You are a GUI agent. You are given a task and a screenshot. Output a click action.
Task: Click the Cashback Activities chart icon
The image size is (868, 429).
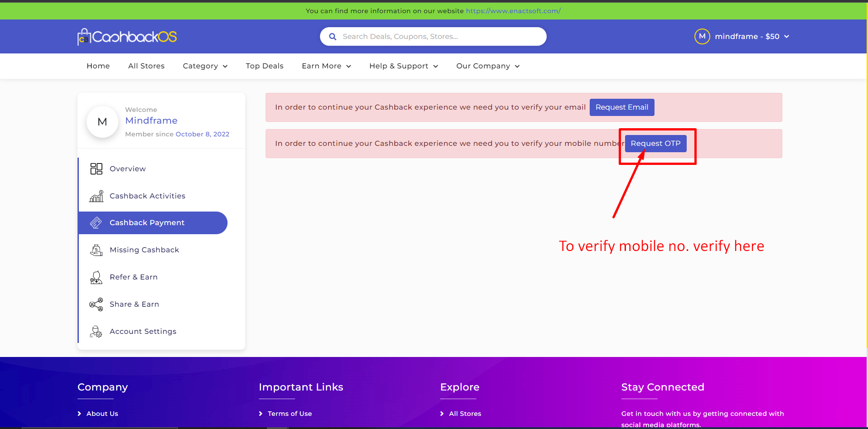pos(96,196)
